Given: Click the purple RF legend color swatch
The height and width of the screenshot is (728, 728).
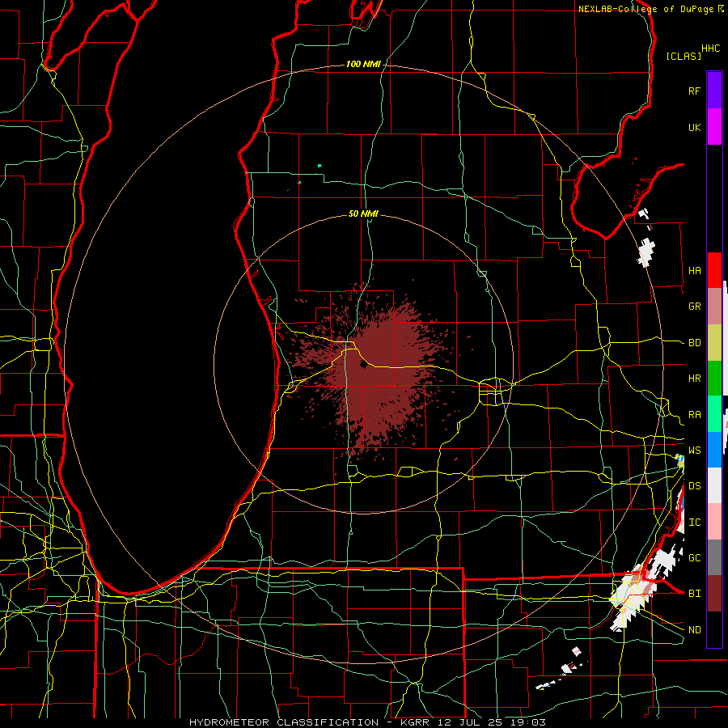Looking at the screenshot, I should click(x=714, y=90).
